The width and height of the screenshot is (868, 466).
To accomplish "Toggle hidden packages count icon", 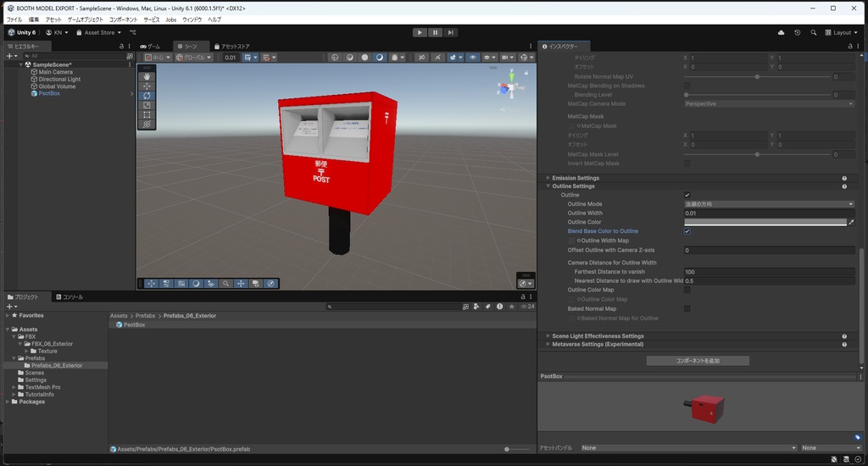I will point(527,306).
